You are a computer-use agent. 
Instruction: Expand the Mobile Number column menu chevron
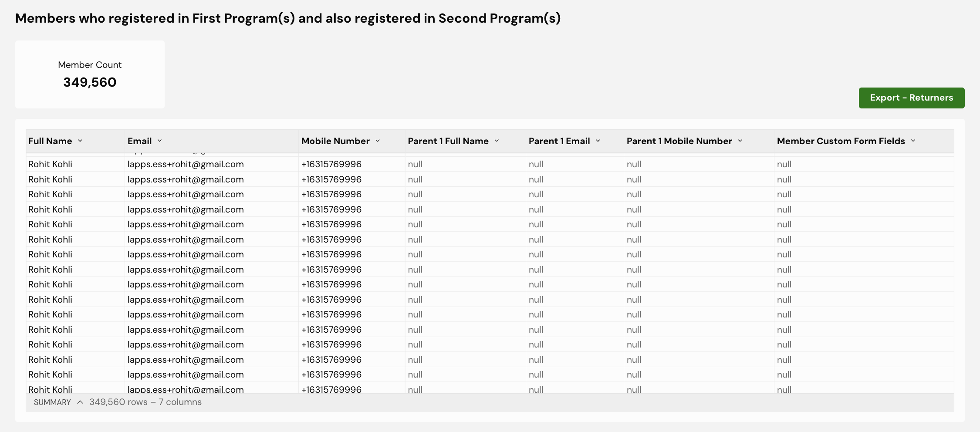point(378,141)
